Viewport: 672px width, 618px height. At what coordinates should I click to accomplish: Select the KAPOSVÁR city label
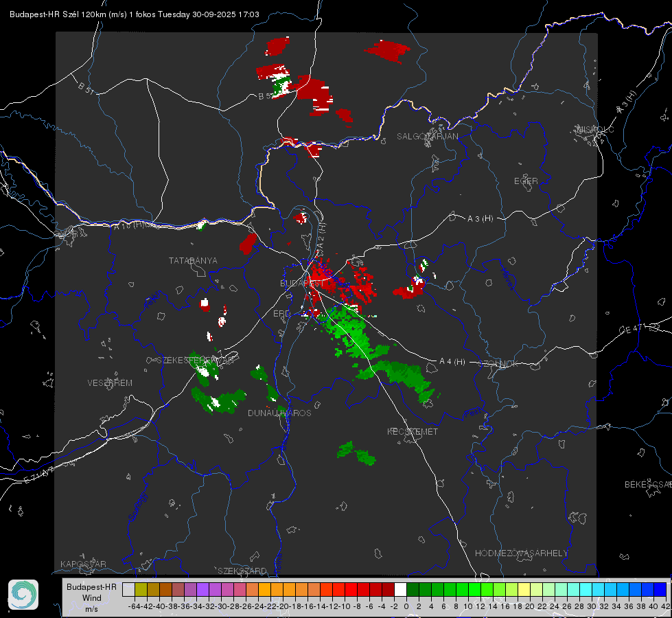pos(83,564)
